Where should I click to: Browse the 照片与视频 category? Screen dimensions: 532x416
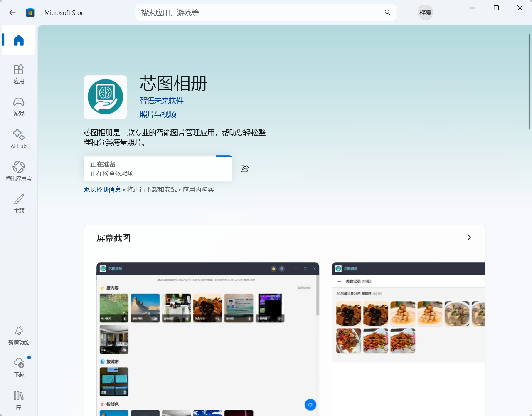(158, 114)
